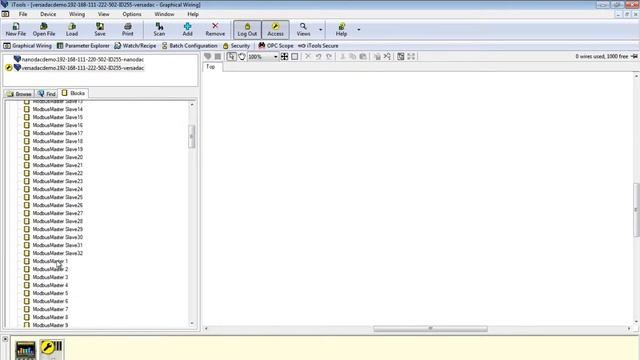
Task: Click the nanodac device thumbnail at bottom
Action: click(x=25, y=351)
